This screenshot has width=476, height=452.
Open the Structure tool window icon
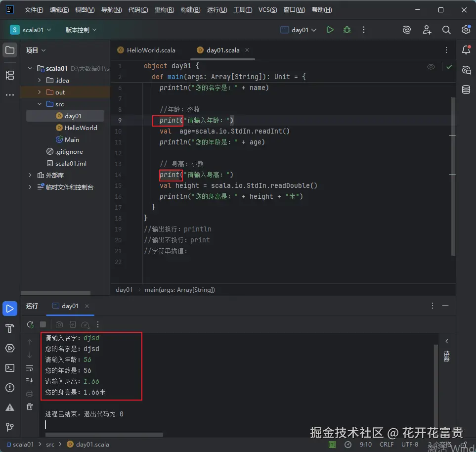tap(10, 75)
